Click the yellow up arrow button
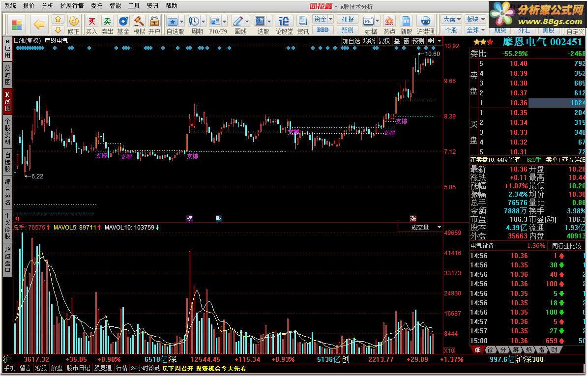This screenshot has height=377, width=588. coord(58,20)
